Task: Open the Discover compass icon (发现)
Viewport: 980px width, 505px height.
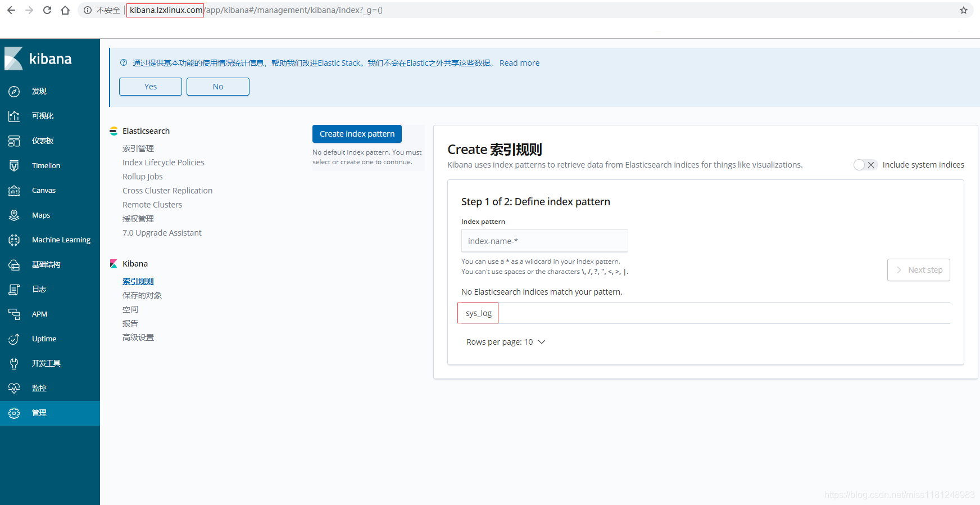Action: point(14,91)
